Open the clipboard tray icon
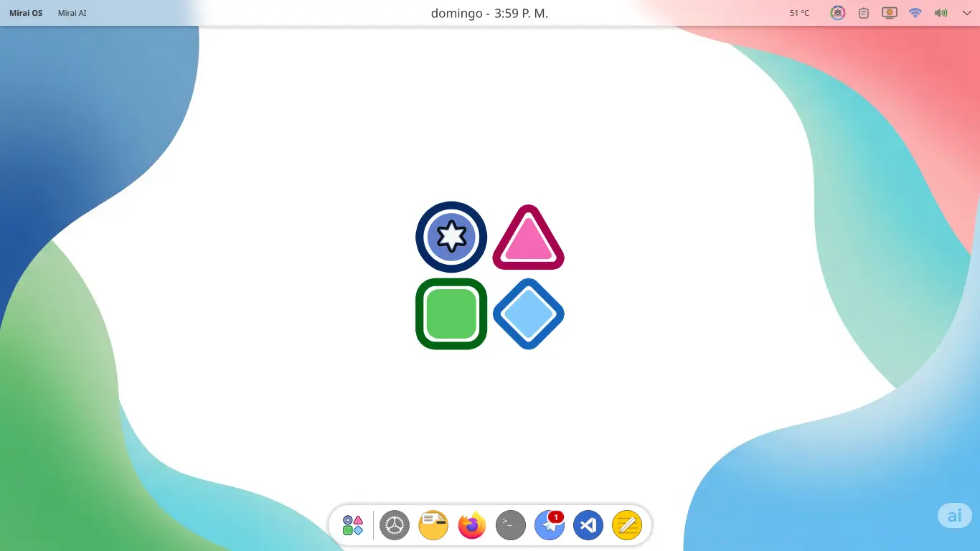Screen dimensions: 980x551 [864, 13]
